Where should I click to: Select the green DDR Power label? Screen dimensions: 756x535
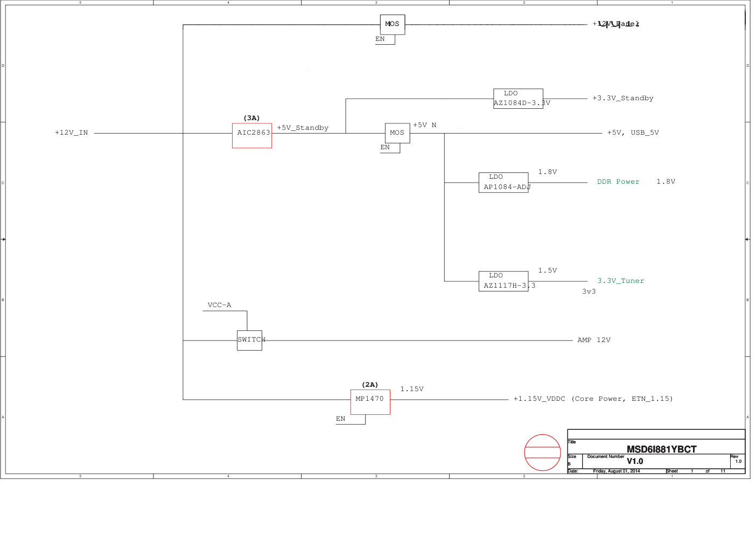click(x=618, y=182)
